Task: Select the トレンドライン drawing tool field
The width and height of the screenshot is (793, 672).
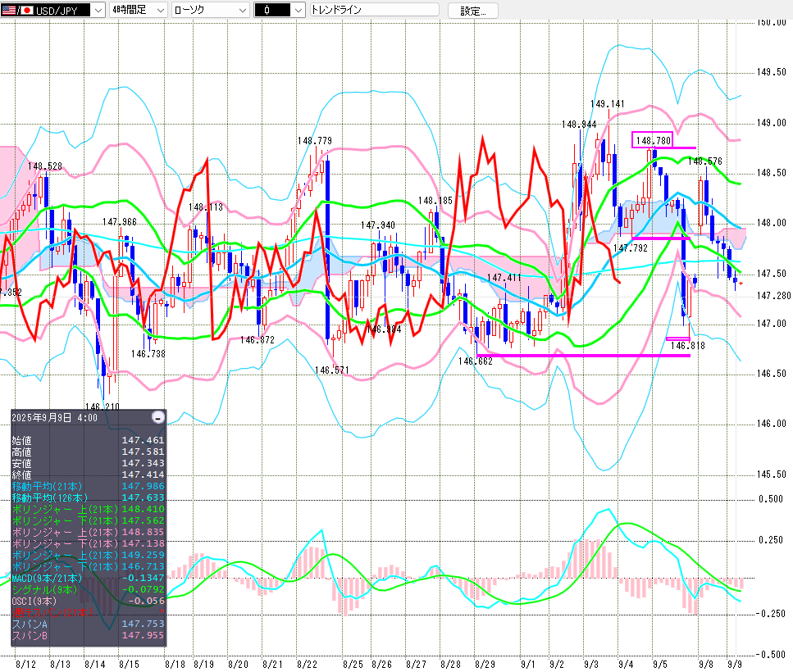Action: point(374,10)
